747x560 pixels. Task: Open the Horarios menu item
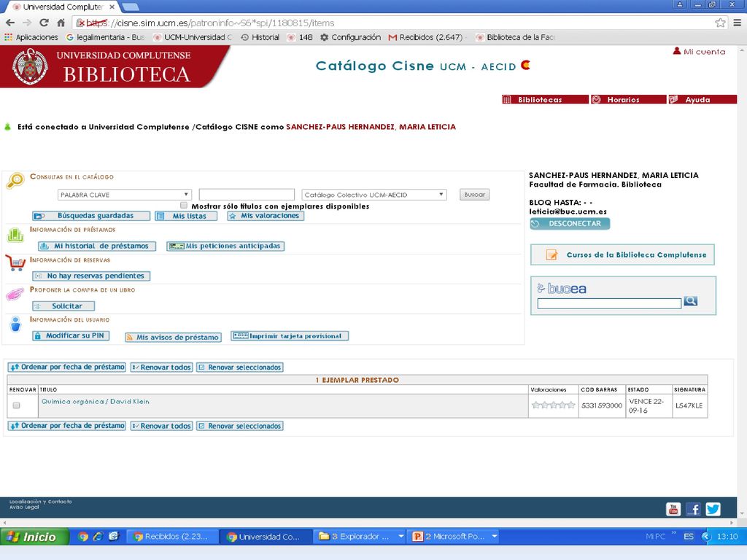pos(628,99)
